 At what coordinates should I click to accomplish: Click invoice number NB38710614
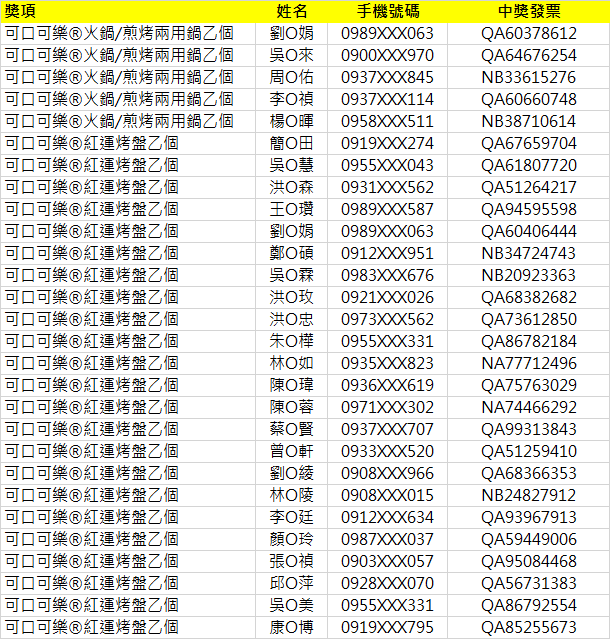pyautogui.click(x=529, y=121)
